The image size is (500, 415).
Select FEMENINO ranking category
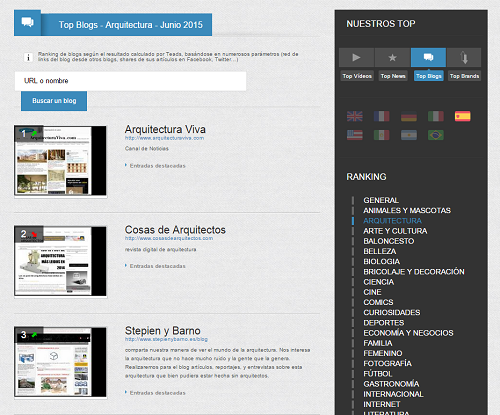pyautogui.click(x=383, y=353)
